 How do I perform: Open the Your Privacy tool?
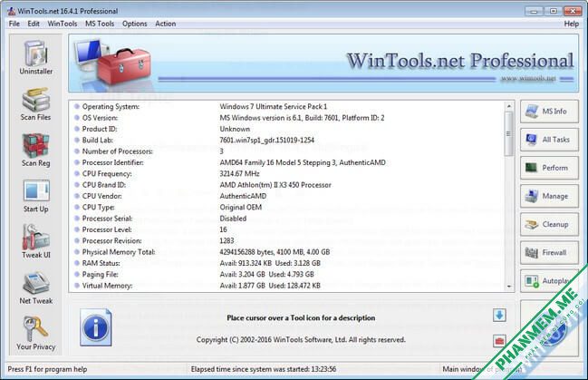pyautogui.click(x=36, y=334)
